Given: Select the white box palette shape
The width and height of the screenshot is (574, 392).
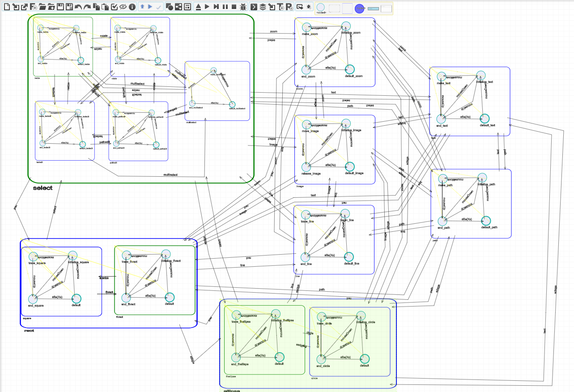Looking at the screenshot, I should pos(386,8).
